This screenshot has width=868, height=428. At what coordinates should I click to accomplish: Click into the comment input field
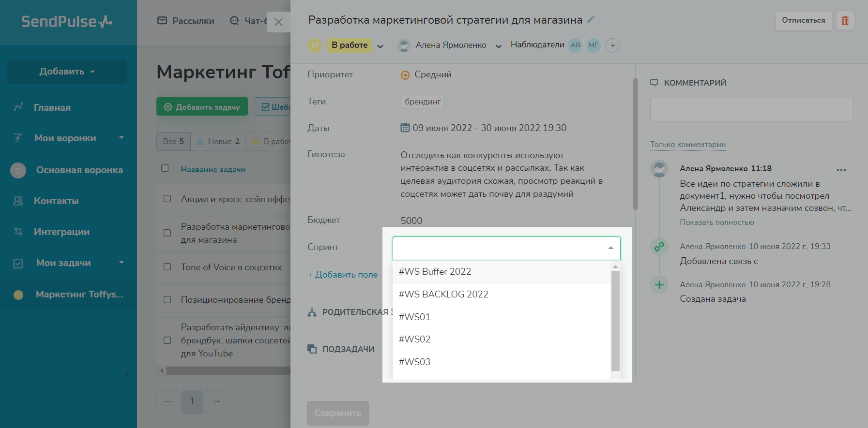[751, 110]
